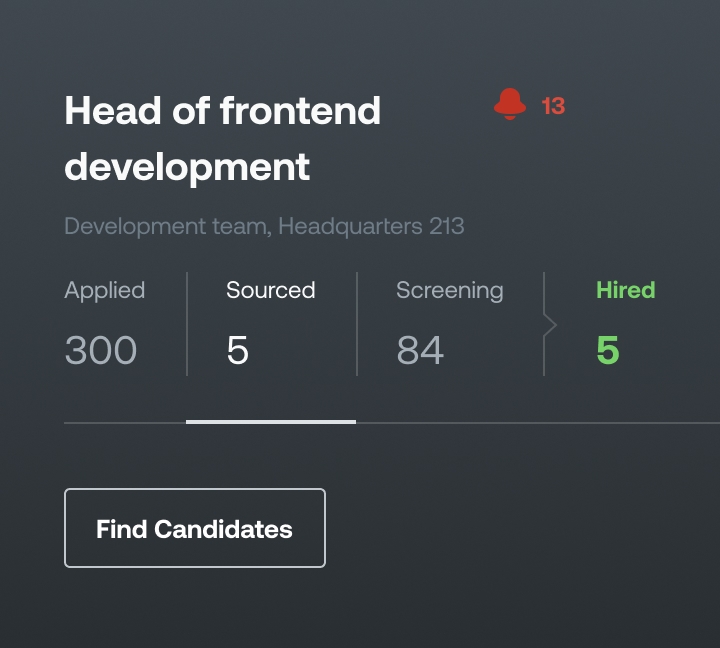Click the gray track line under Applied
720x648 pixels.
125,423
